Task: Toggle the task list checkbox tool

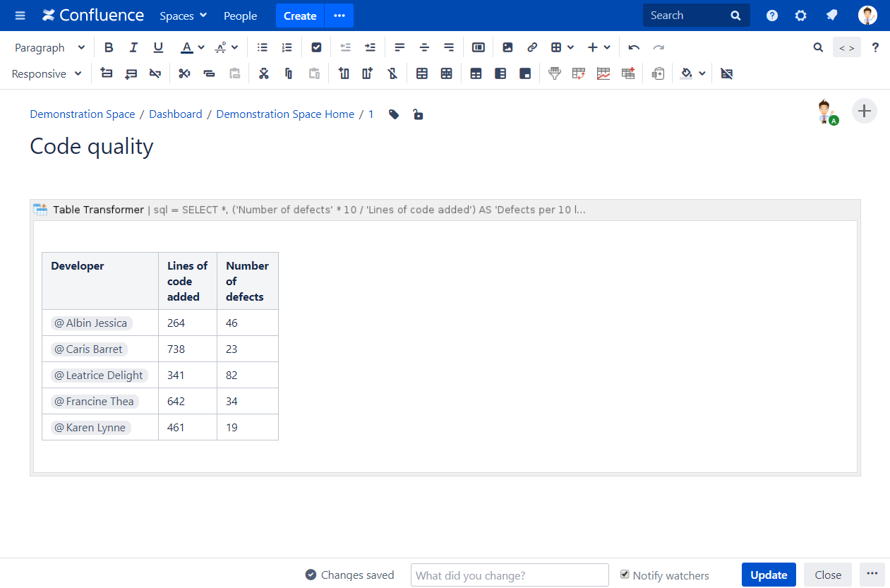Action: (316, 47)
